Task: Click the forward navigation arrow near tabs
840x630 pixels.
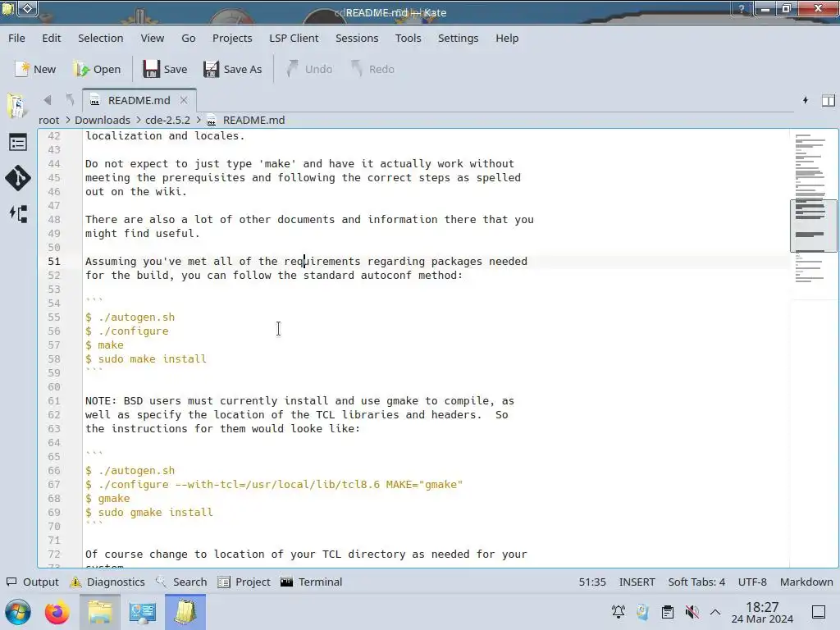Action: pos(70,99)
